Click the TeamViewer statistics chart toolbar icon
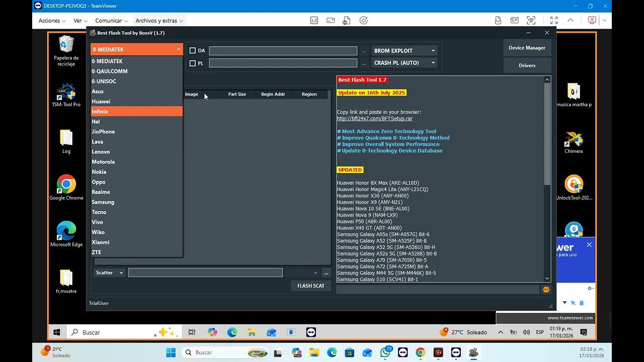This screenshot has width=644, height=362. [314, 21]
